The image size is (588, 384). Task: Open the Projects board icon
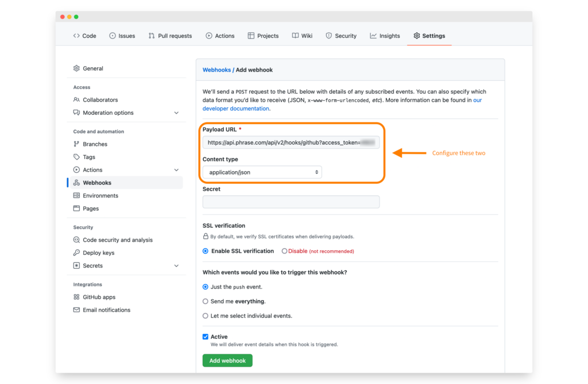250,36
